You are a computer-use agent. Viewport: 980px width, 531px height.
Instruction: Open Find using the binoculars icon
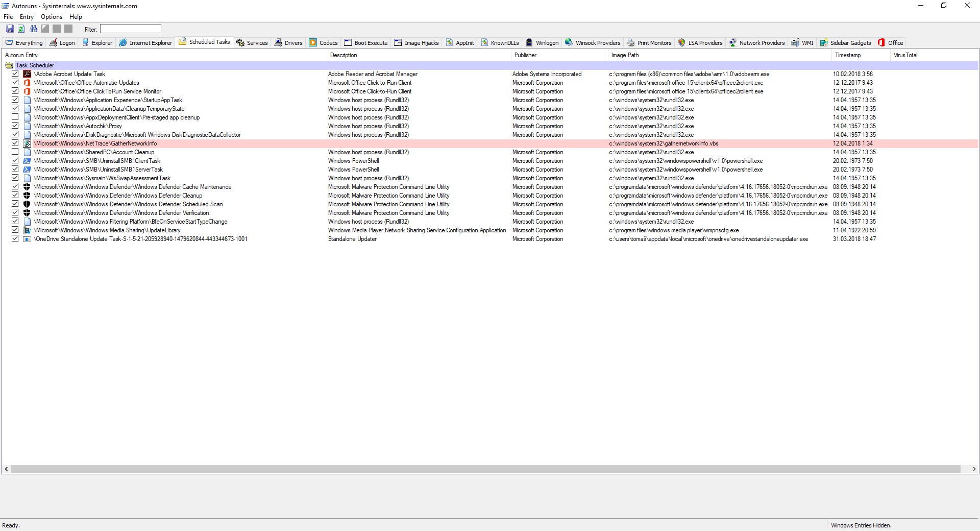34,29
